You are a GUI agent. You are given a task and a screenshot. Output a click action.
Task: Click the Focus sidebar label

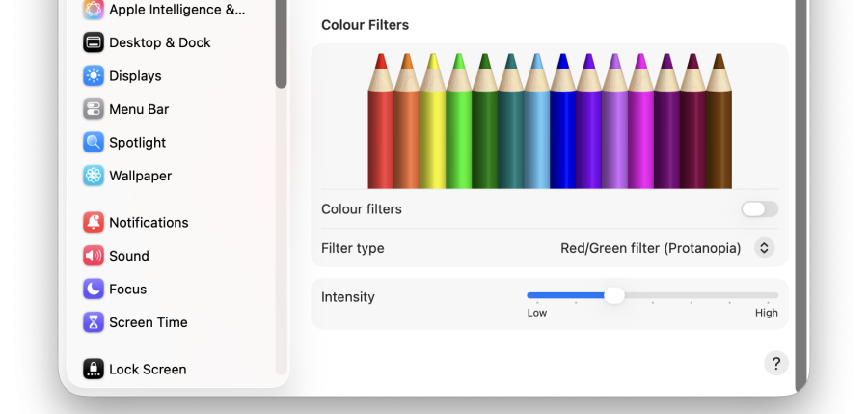(127, 289)
